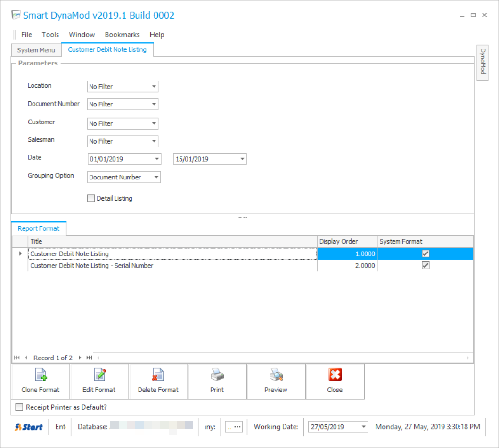
Task: Select the Report Format tab
Action: click(39, 228)
